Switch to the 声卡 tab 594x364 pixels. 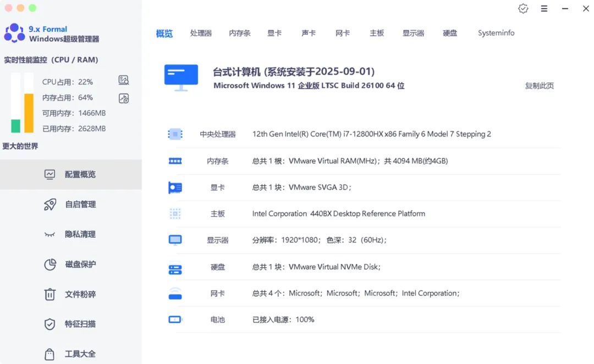(x=309, y=33)
